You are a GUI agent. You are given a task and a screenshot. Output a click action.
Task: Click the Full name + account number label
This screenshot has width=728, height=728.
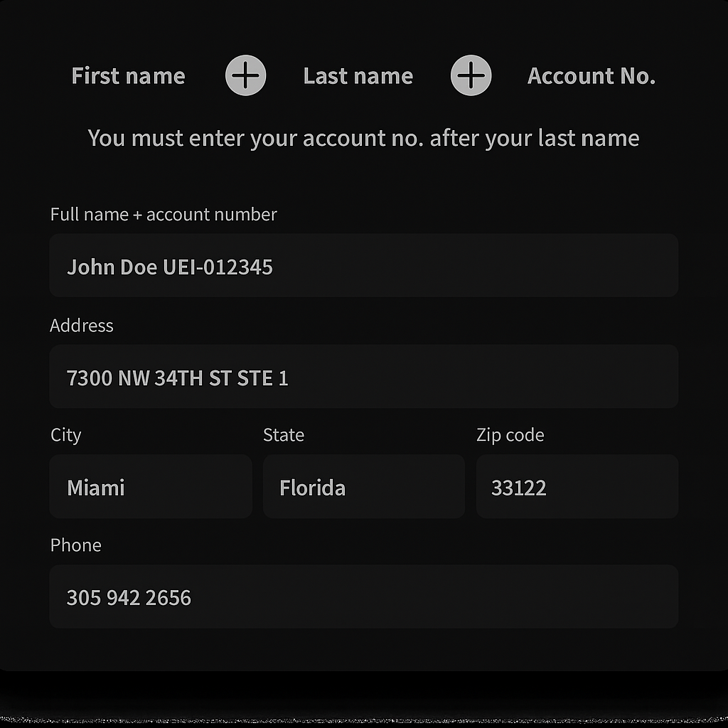click(x=164, y=214)
